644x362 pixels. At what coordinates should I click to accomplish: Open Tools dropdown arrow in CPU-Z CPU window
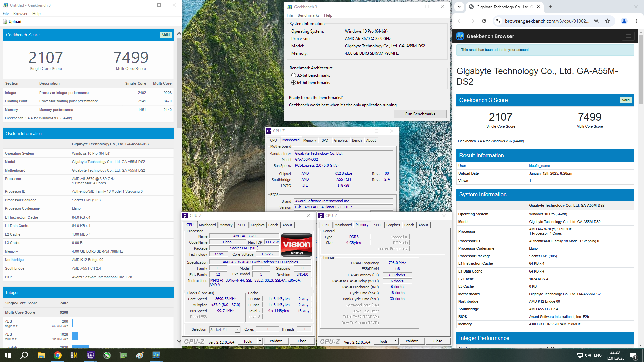(x=259, y=341)
